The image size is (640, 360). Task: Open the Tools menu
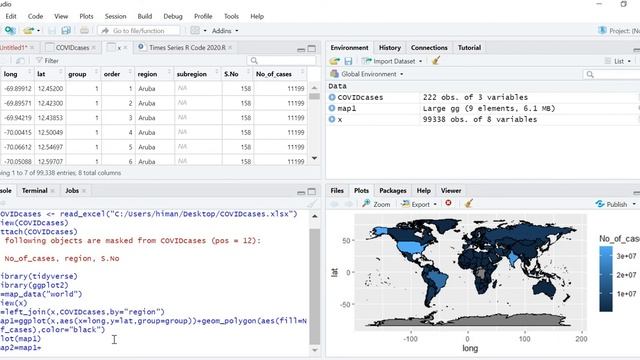coord(231,16)
